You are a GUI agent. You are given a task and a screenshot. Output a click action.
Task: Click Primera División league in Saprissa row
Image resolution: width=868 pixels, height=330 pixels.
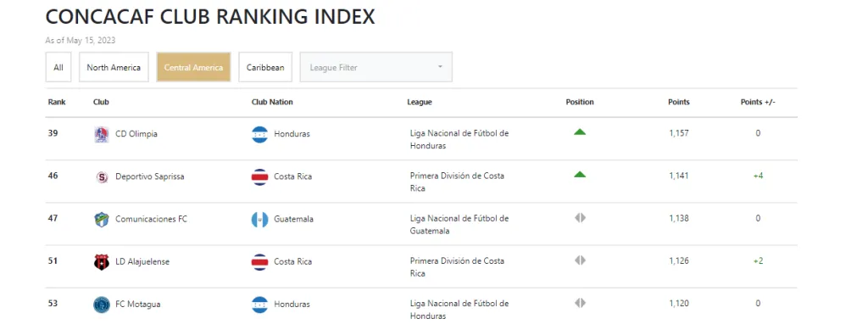click(457, 182)
